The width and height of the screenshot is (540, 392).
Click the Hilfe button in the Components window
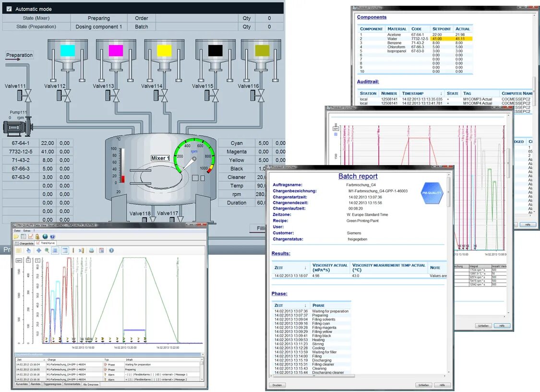[x=528, y=225]
